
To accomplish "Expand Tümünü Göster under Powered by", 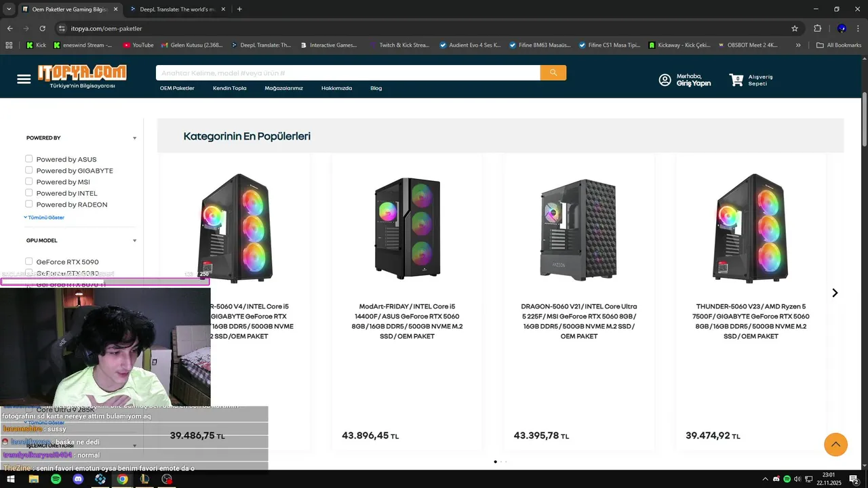I will pyautogui.click(x=44, y=218).
